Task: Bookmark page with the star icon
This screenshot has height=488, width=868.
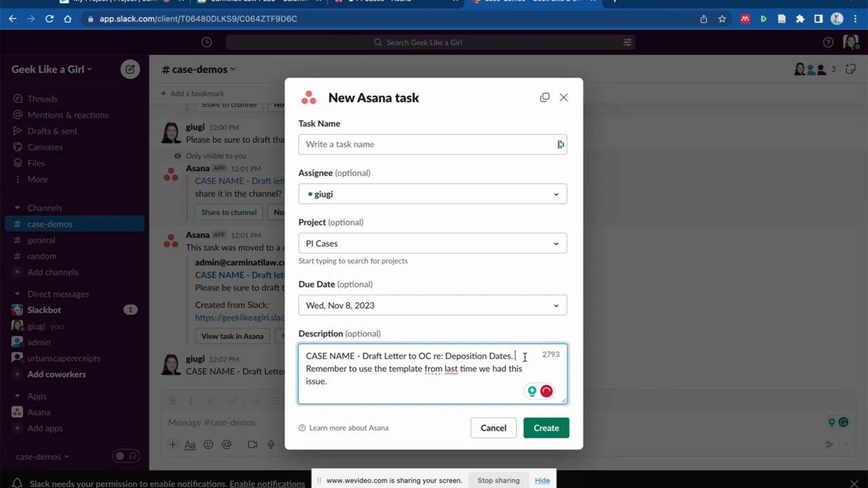Action: coord(722,19)
